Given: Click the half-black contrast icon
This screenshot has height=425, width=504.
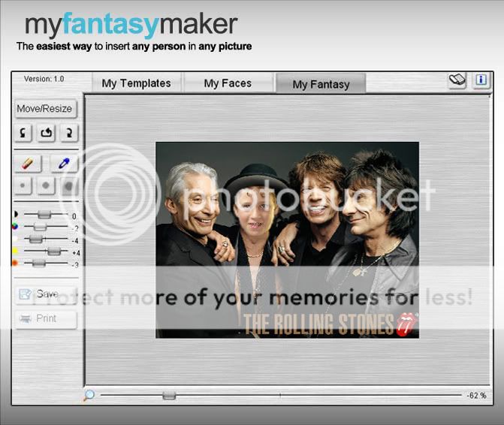Looking at the screenshot, I should tap(16, 214).
